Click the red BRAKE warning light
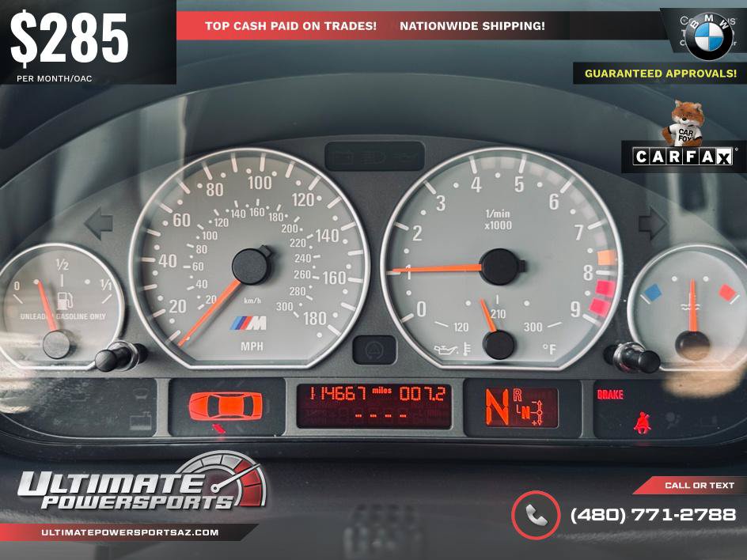Viewport: 747px width, 560px height. click(x=610, y=394)
